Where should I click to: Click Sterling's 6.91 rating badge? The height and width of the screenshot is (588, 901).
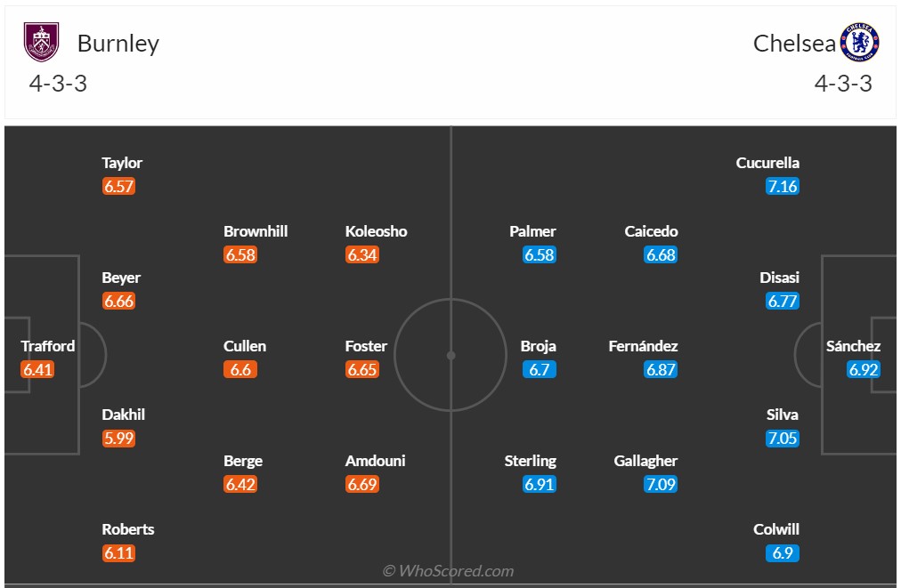click(539, 484)
